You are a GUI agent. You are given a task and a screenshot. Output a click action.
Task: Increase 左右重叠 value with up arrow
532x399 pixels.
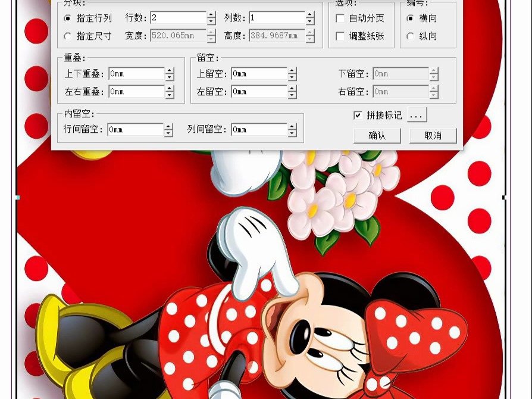[x=170, y=88]
